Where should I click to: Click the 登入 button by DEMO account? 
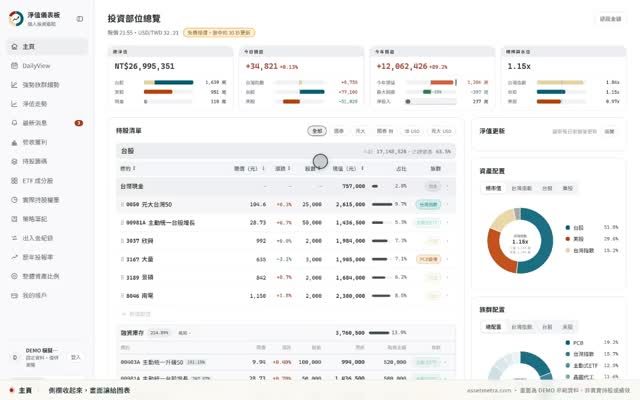click(76, 357)
